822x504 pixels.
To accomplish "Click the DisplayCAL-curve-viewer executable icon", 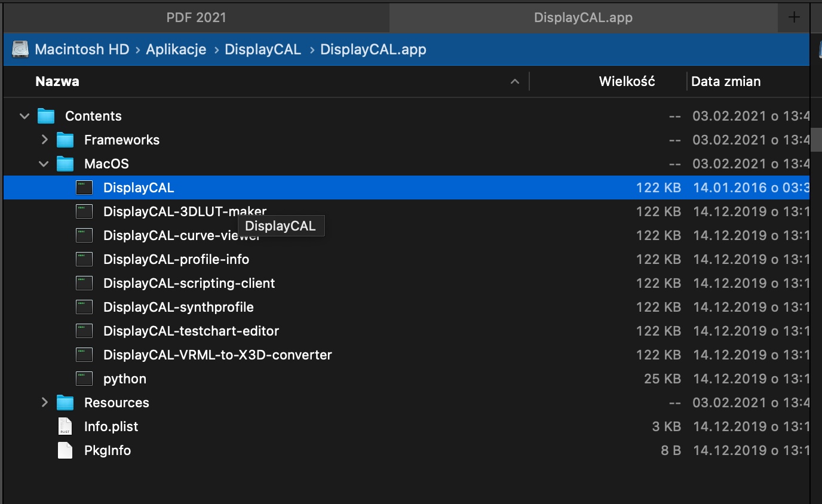I will 84,235.
